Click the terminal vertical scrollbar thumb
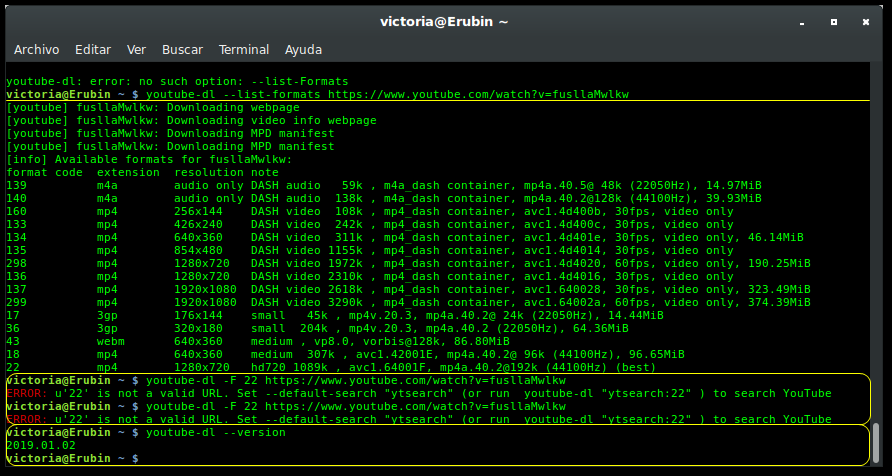Viewport: 892px width, 476px height. coord(877,442)
